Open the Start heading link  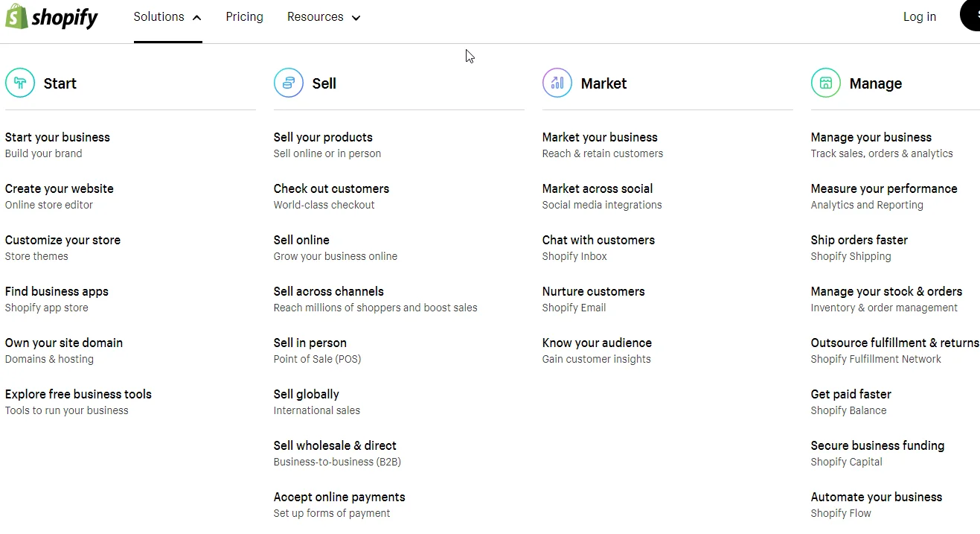click(x=60, y=83)
